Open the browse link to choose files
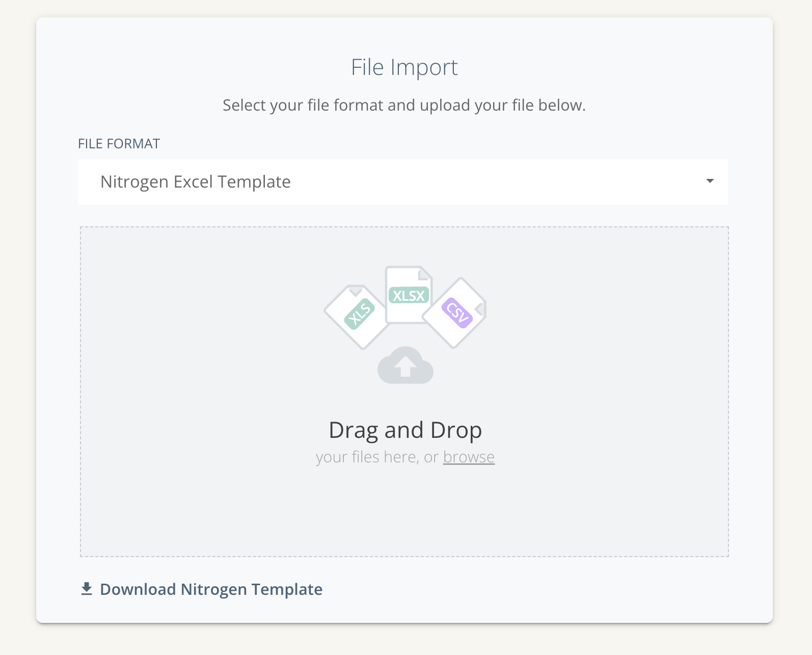 (x=469, y=457)
